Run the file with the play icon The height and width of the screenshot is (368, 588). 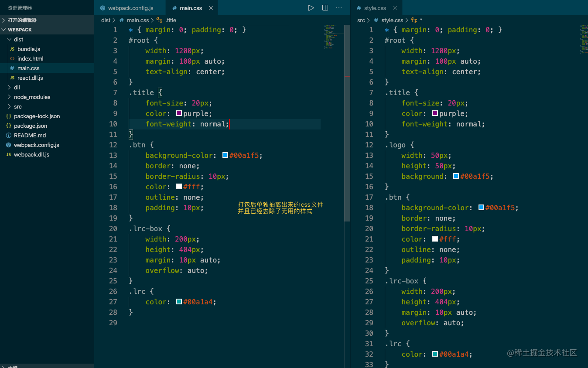point(311,8)
